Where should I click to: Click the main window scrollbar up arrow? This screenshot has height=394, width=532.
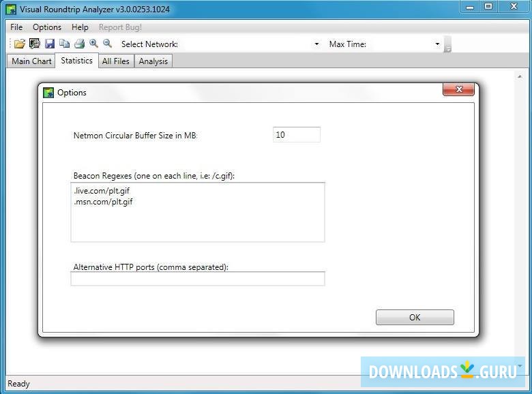520,76
